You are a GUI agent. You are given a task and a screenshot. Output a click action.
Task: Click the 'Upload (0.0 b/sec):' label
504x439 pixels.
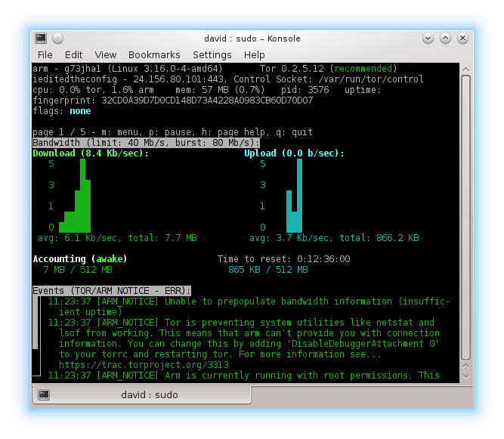(295, 153)
